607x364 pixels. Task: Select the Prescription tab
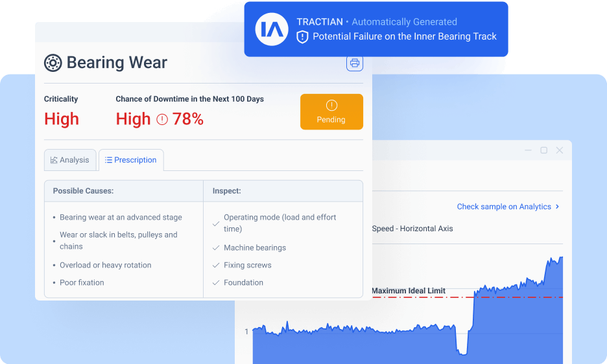point(131,160)
